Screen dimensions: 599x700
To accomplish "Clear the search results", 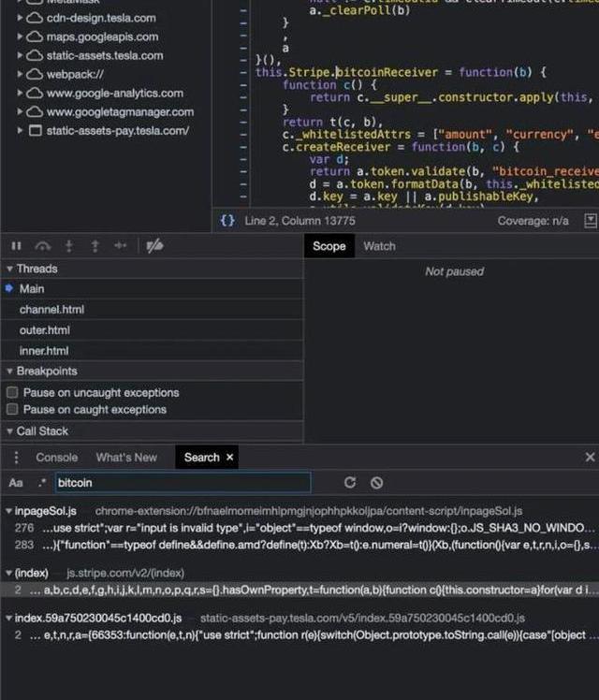I will [x=376, y=483].
